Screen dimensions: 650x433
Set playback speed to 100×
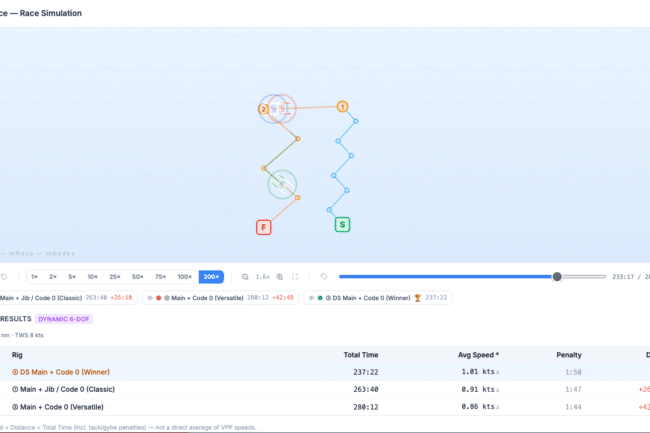tap(184, 277)
